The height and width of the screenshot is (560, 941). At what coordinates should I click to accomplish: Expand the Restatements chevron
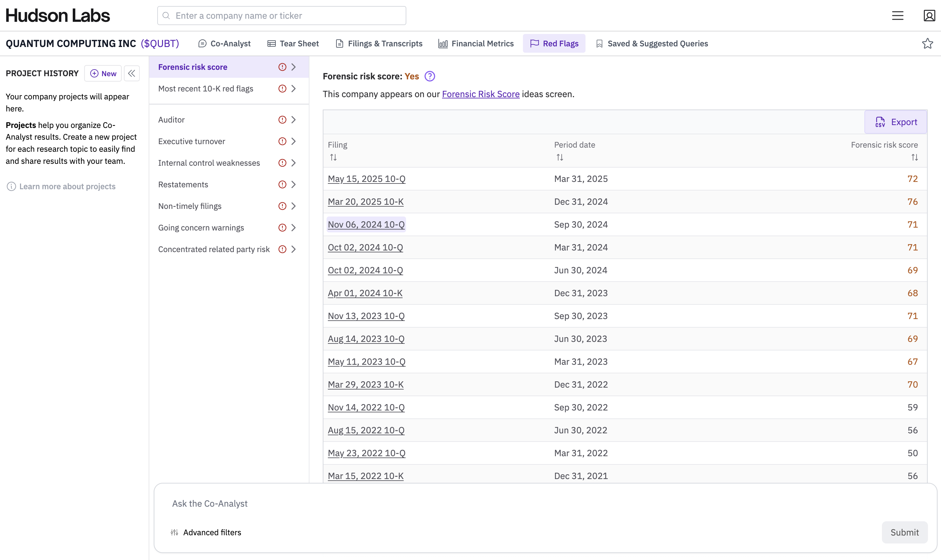pos(294,184)
